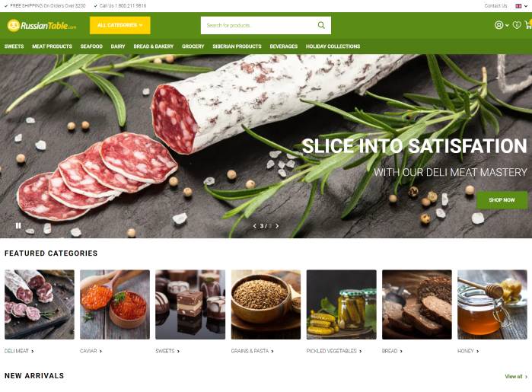Screen dimensions: 532x392
Task: Focus the Search for products field
Action: coord(258,25)
